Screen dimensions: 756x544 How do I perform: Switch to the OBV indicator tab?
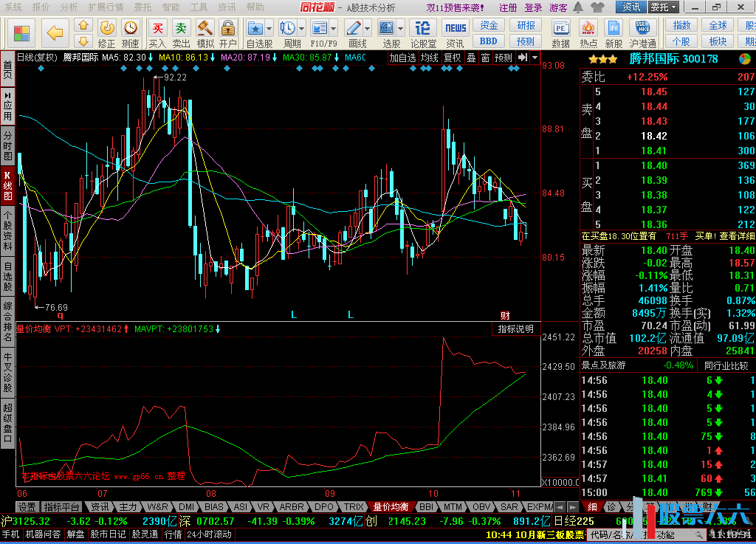click(481, 507)
